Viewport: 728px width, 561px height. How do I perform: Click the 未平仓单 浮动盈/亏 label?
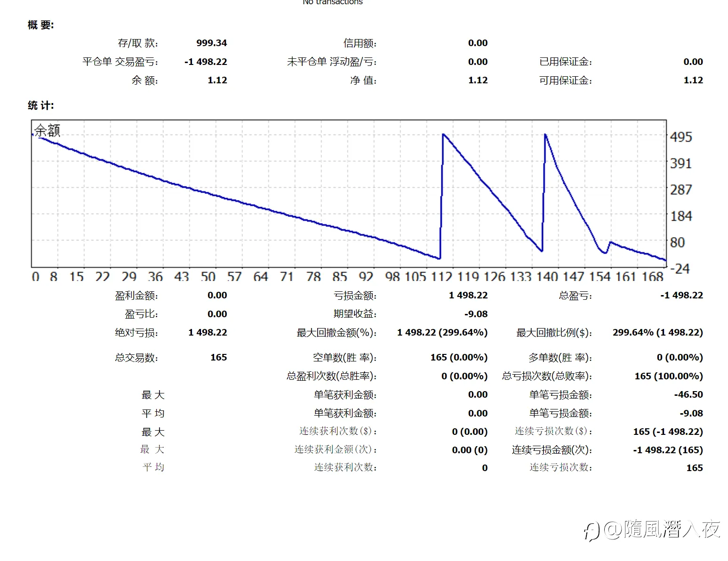[332, 62]
